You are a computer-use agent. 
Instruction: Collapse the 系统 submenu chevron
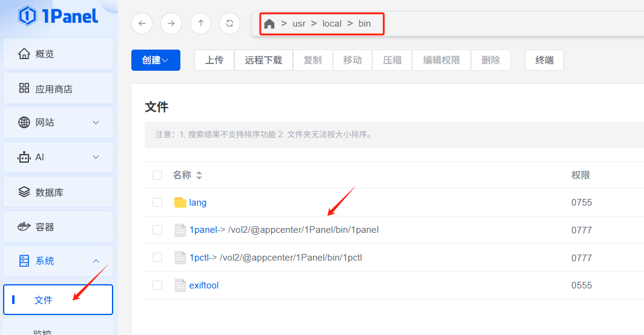[x=96, y=261]
